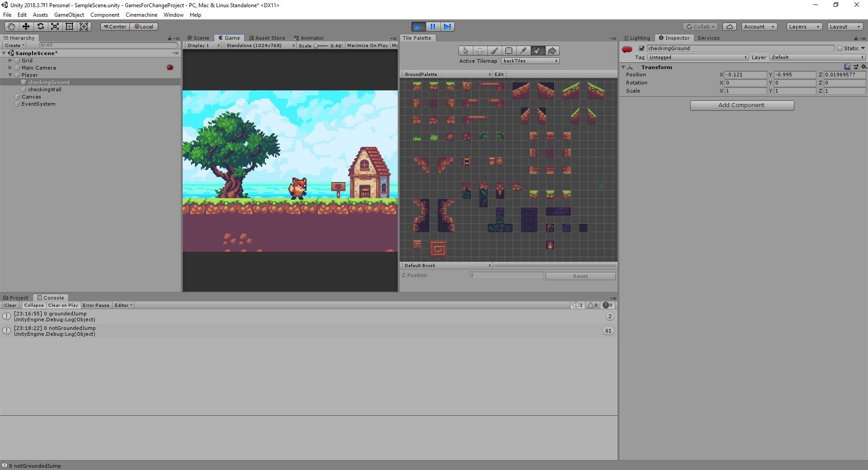Collapse the SampleScene foldout
Screen dimensions: 868x470
pyautogui.click(x=4, y=53)
